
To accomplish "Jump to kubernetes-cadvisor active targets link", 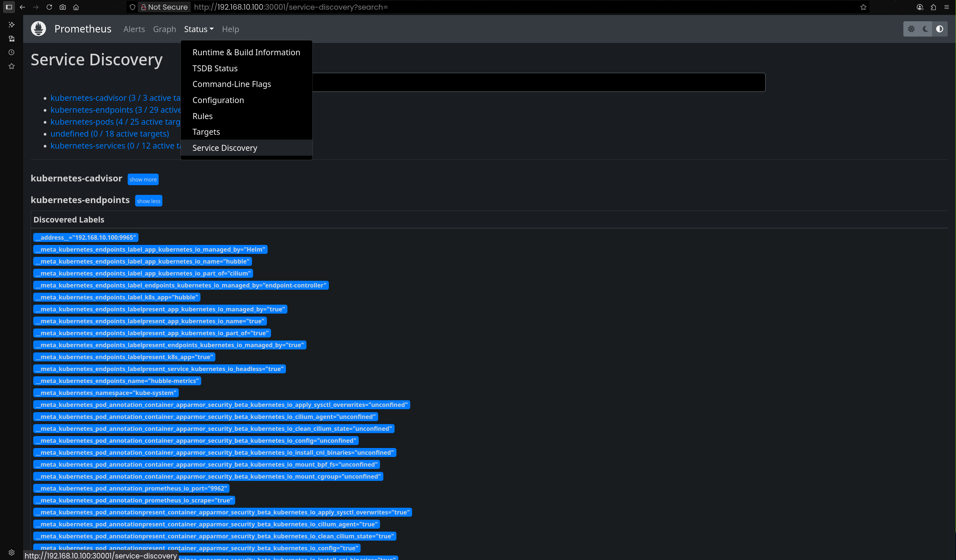I will 115,98.
